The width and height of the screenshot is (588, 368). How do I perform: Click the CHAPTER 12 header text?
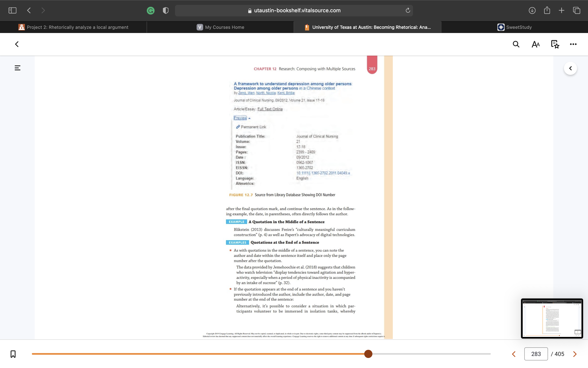tap(265, 69)
